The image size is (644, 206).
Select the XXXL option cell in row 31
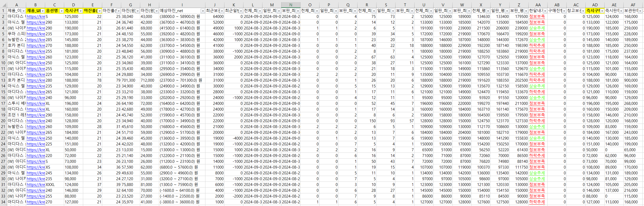[54, 185]
